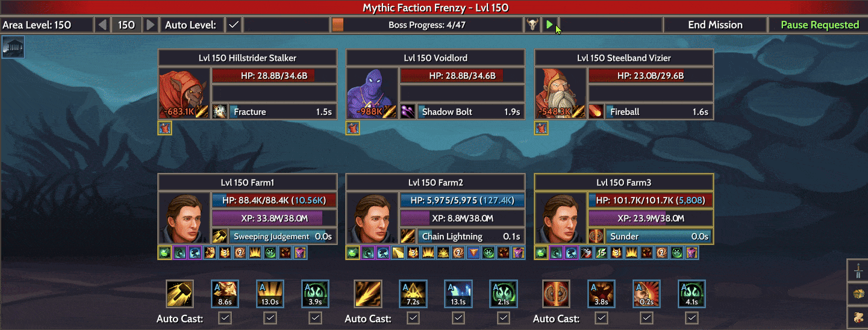Viewport: 868px width, 330px height.
Task: Toggle auto cast for Farm1's 8.6s skill
Action: (x=225, y=317)
